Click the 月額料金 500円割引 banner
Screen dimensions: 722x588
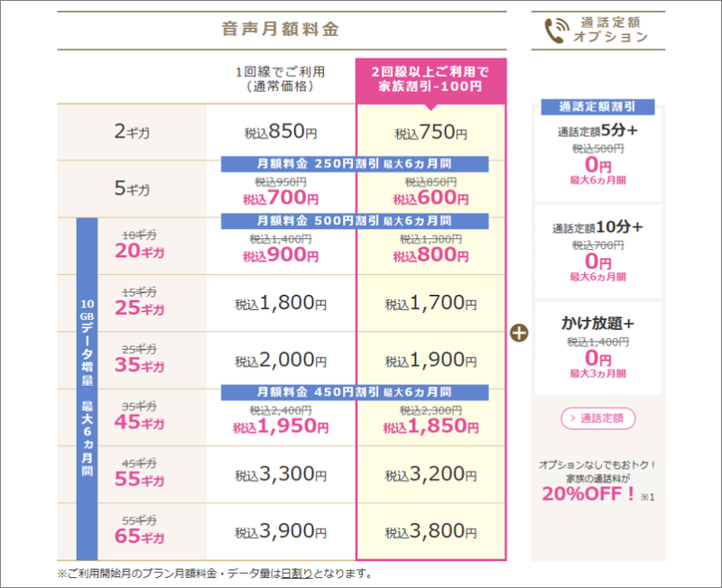tap(355, 221)
